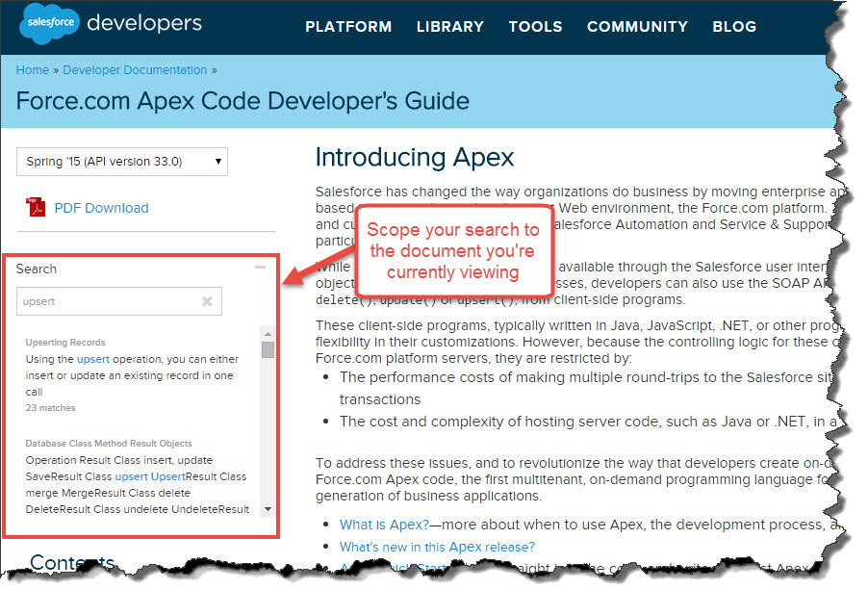The image size is (868, 615).
Task: Go to the Home breadcrumb link
Action: point(32,69)
